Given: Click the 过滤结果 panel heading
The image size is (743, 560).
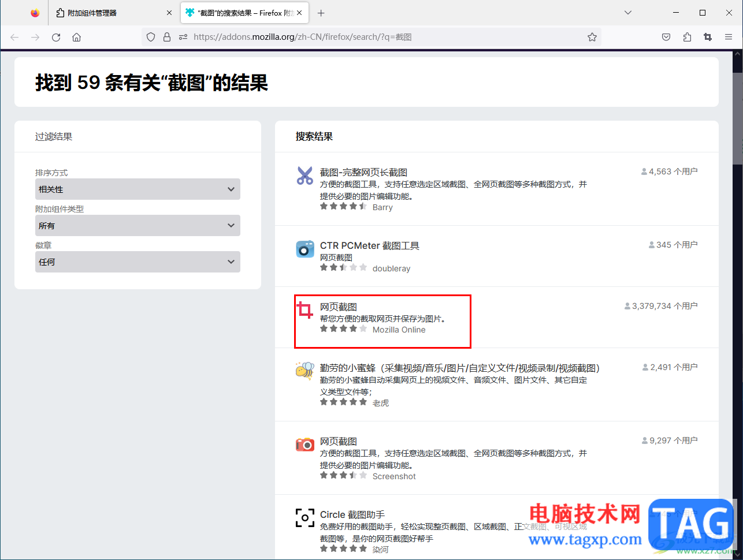Looking at the screenshot, I should click(x=54, y=137).
